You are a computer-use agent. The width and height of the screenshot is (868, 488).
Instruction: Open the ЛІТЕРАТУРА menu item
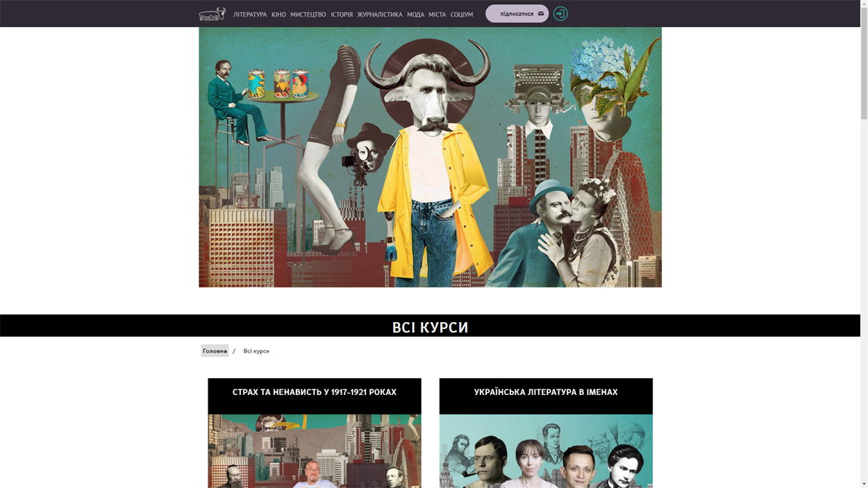[250, 15]
